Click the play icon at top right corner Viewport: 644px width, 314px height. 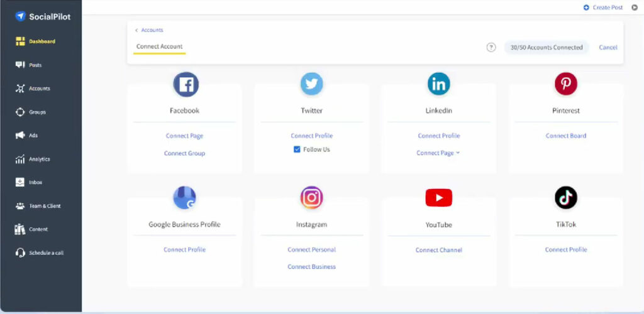pyautogui.click(x=634, y=8)
